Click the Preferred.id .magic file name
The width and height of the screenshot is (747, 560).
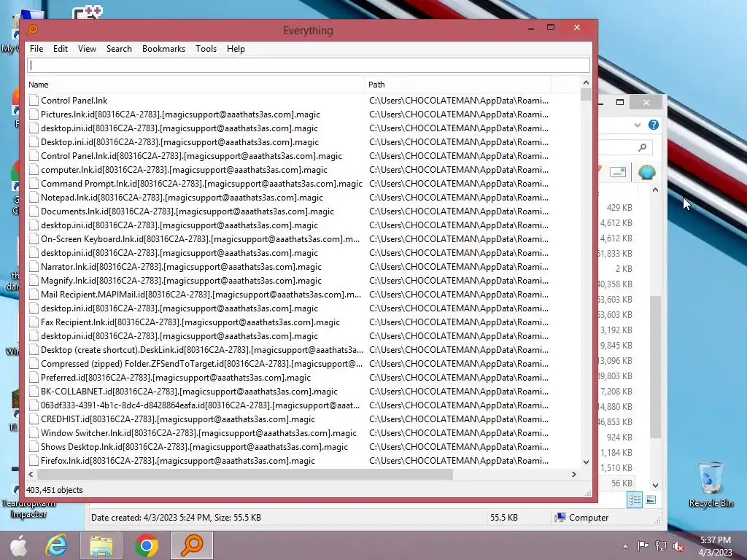(175, 378)
